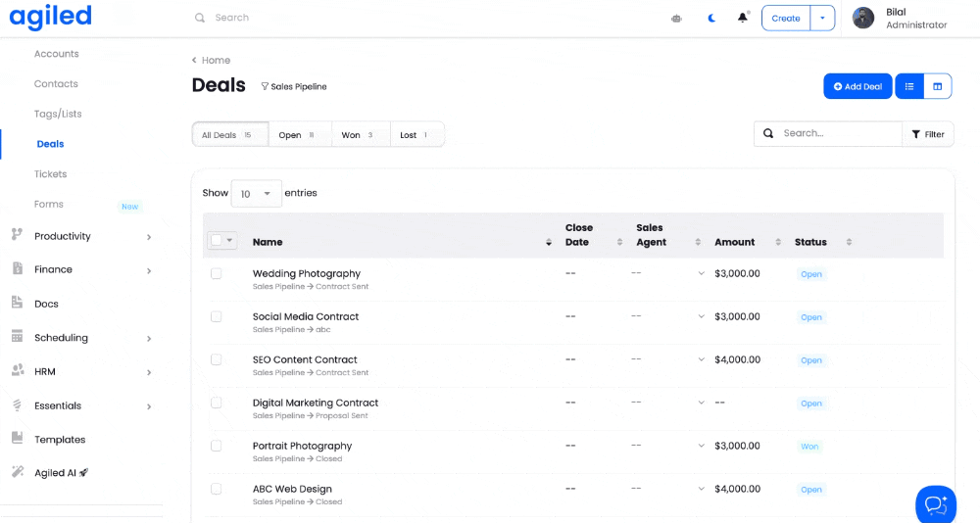
Task: Switch to board view icon
Action: [938, 86]
